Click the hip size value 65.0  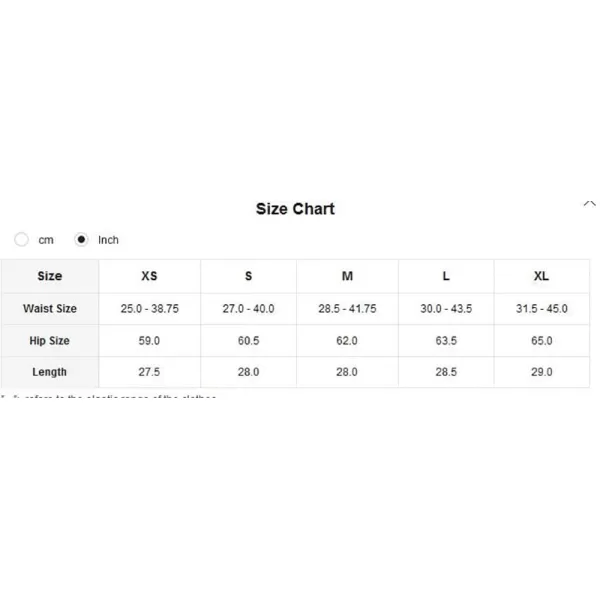pos(541,341)
